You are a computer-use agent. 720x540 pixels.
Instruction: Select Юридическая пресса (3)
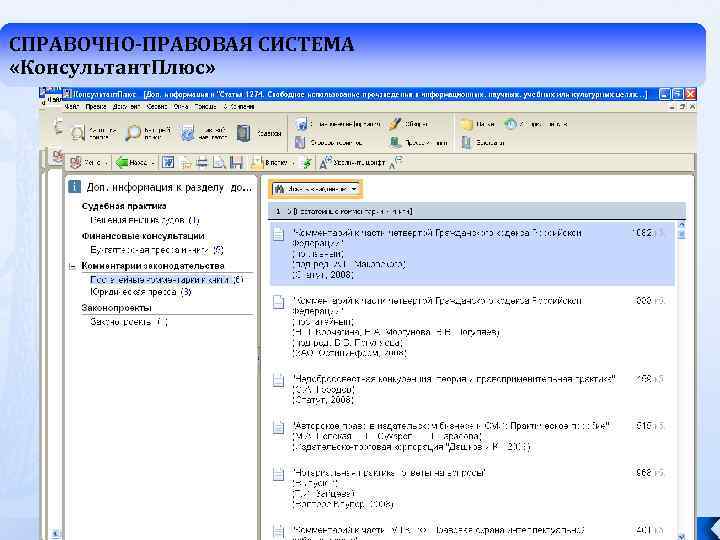point(141,292)
